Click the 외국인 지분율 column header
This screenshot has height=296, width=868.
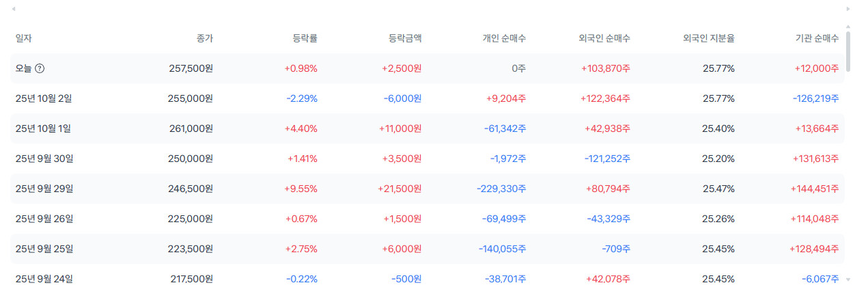coord(709,38)
